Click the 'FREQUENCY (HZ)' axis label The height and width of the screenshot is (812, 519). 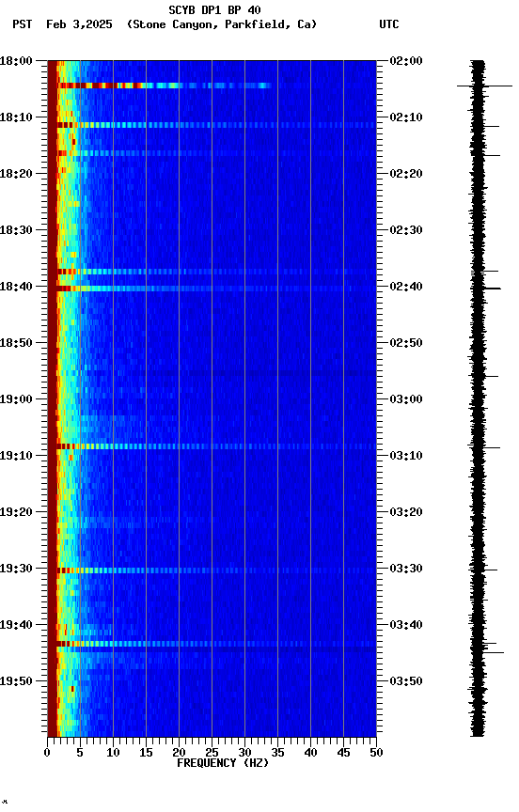(223, 763)
